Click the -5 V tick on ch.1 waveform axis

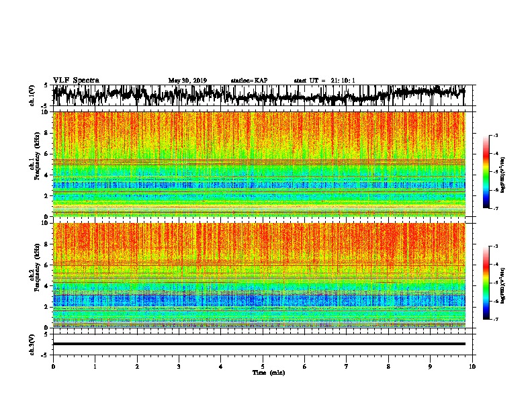(45, 106)
